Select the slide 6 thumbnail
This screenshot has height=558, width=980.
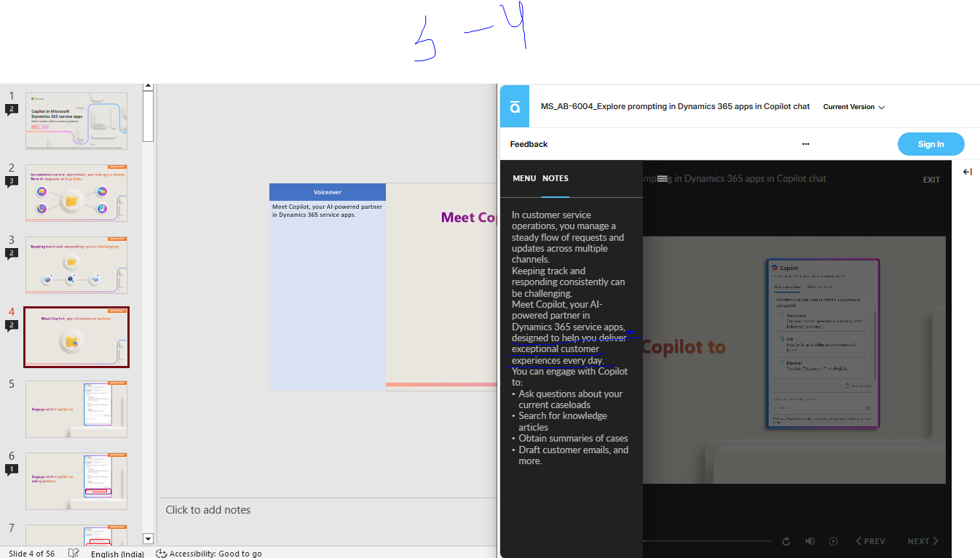[x=76, y=481]
